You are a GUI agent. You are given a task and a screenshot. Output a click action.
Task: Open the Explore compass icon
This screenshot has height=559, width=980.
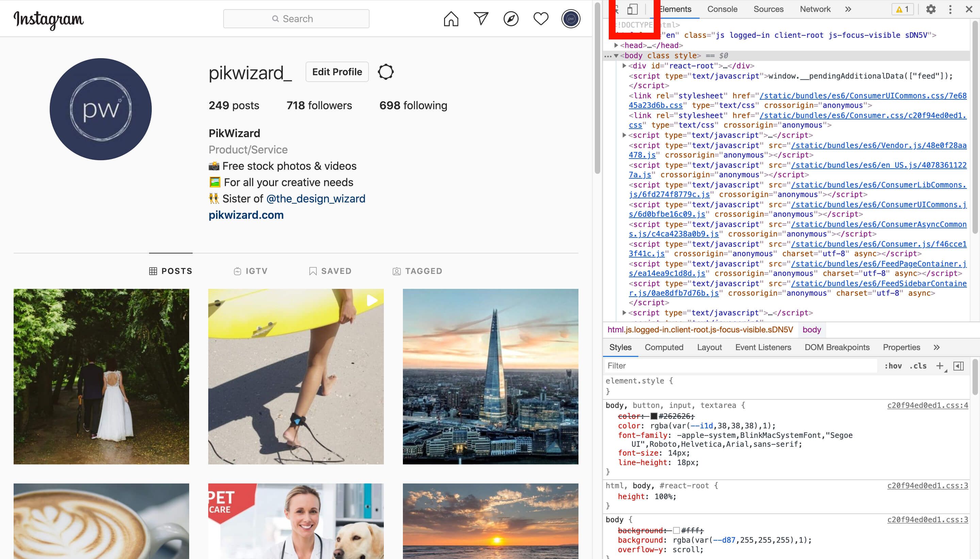click(x=510, y=19)
